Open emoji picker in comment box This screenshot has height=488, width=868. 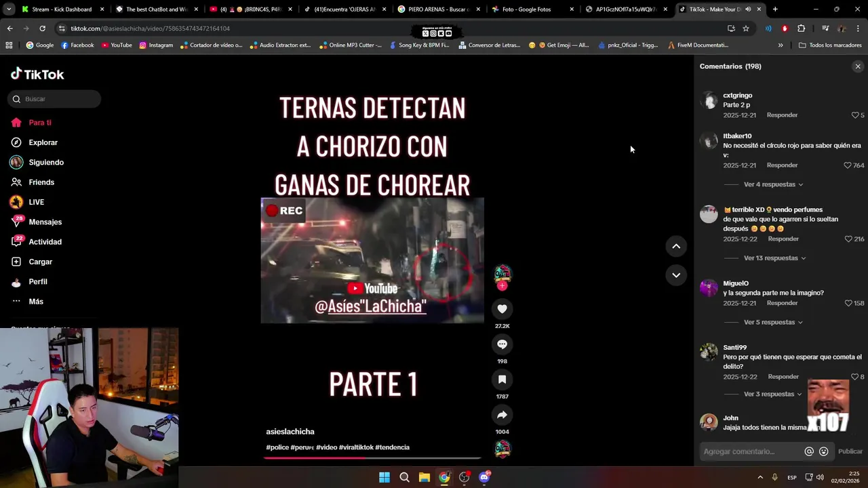click(x=824, y=451)
